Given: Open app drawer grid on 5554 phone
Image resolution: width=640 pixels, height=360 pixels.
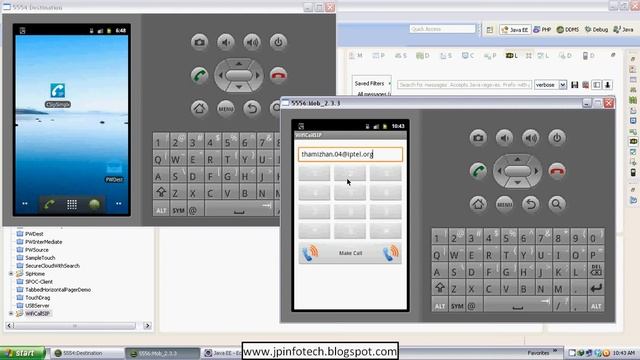Looking at the screenshot, I should coord(72,204).
